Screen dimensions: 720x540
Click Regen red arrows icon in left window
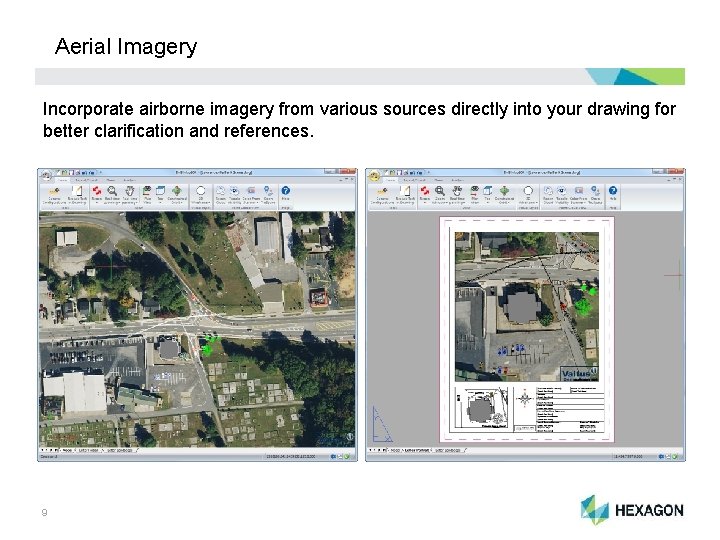tap(96, 191)
